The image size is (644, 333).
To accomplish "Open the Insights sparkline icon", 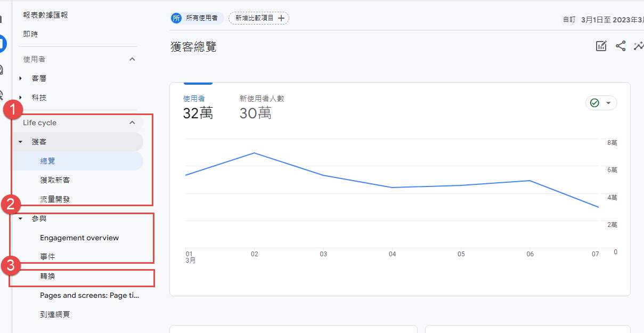I will [639, 46].
